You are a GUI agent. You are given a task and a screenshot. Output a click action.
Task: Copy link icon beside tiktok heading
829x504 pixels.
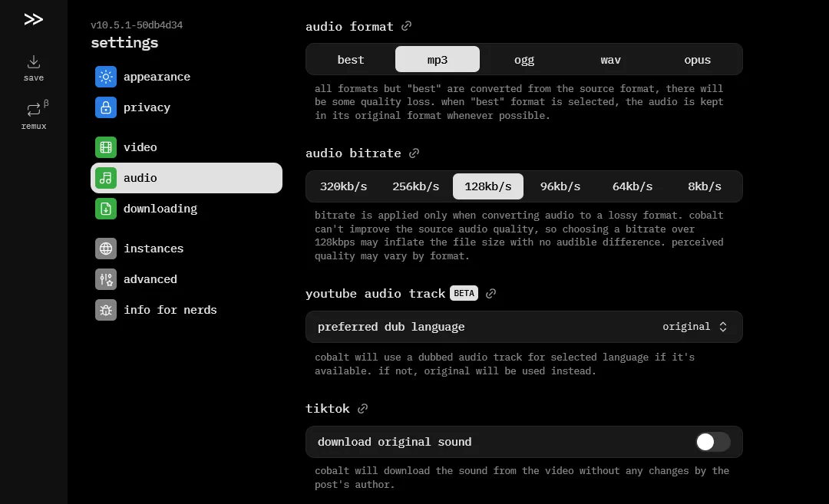click(362, 408)
